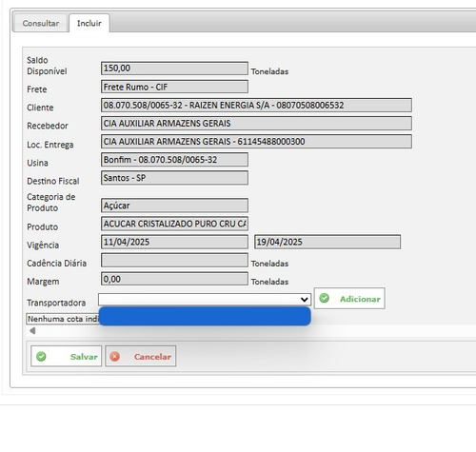Click the Saldo Disponível field showing 150,00
The image size is (476, 452).
point(174,69)
